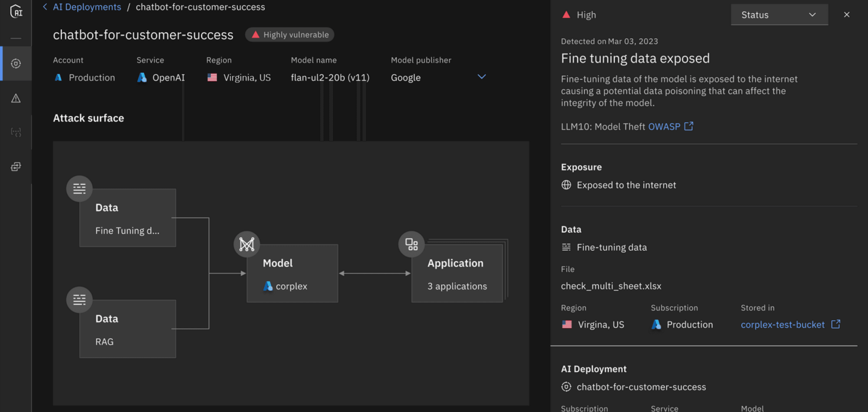Expand deployment details chevron next to Google
The image size is (868, 412).
coord(481,77)
